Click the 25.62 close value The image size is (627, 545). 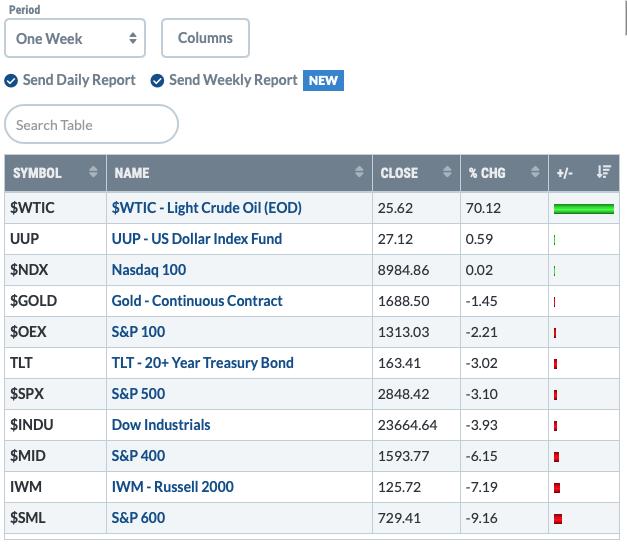click(395, 208)
